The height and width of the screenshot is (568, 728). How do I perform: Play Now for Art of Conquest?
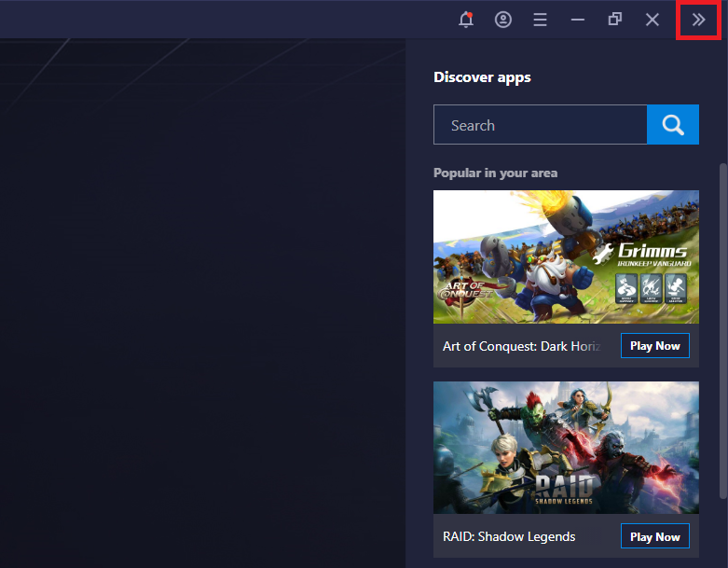(655, 345)
